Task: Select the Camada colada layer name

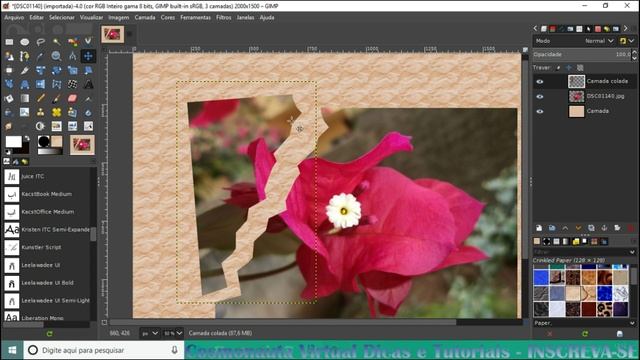Action: (607, 81)
